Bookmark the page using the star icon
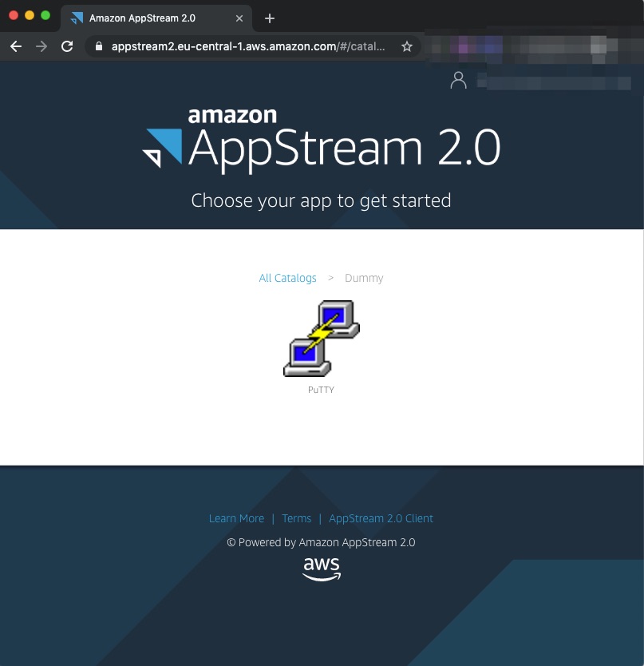 407,46
